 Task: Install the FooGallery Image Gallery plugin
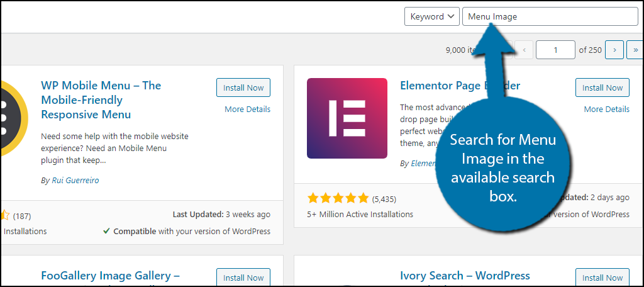(243, 278)
